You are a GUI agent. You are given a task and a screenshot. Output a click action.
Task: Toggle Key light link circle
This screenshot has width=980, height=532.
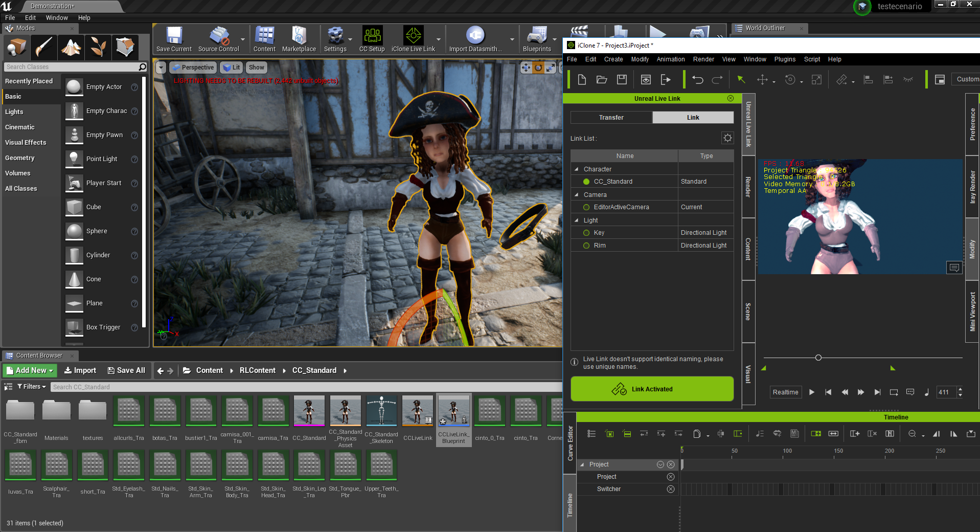coord(586,233)
